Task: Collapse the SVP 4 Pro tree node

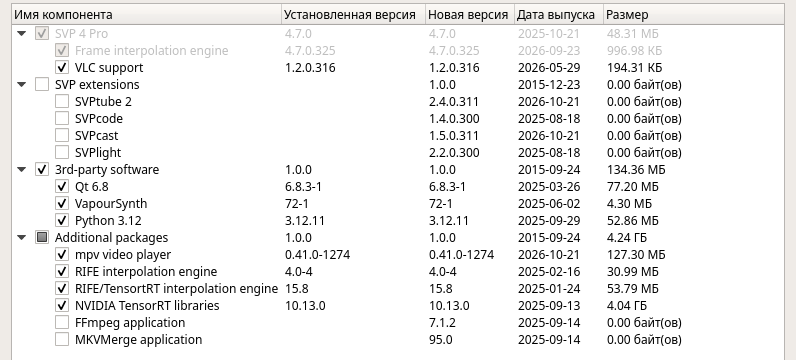Action: click(21, 34)
